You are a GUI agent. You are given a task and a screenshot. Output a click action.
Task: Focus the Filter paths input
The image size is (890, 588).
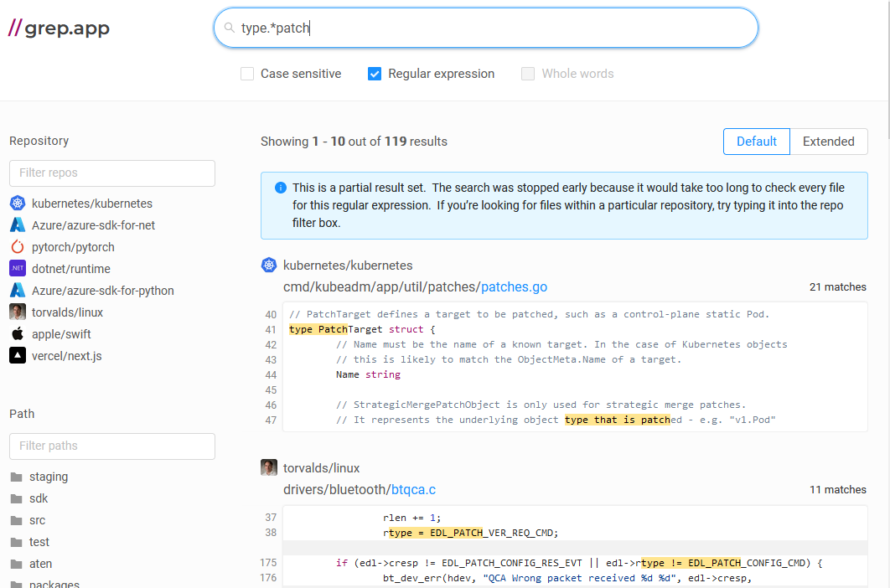coord(112,446)
